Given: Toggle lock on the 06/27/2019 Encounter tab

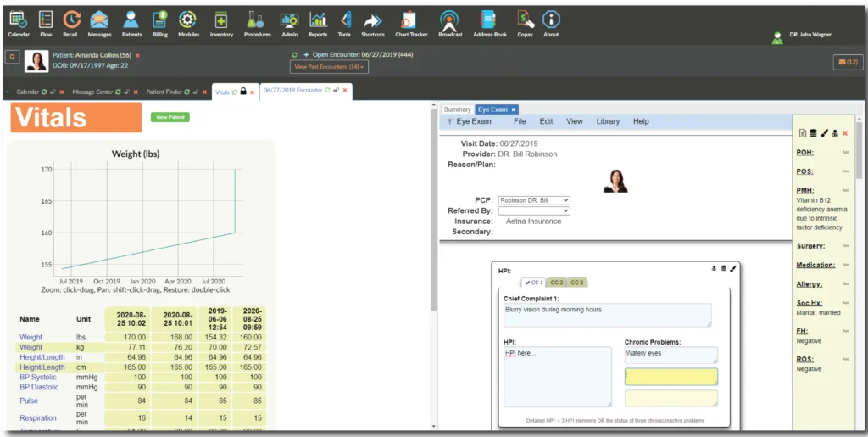Looking at the screenshot, I should tap(336, 90).
